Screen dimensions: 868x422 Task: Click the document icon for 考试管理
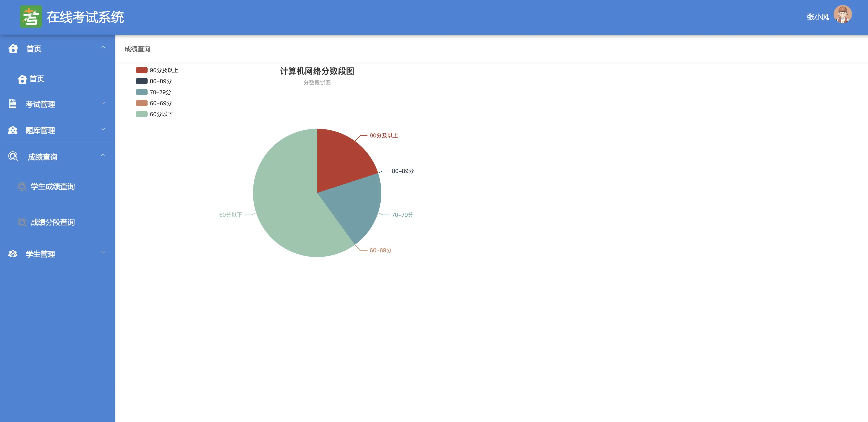[13, 104]
